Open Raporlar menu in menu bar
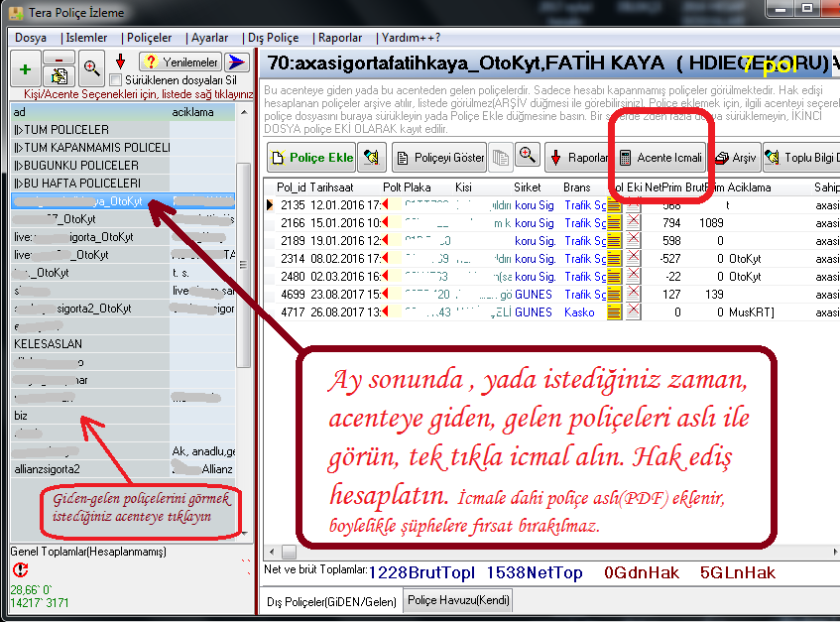The image size is (840, 622). coord(339,38)
